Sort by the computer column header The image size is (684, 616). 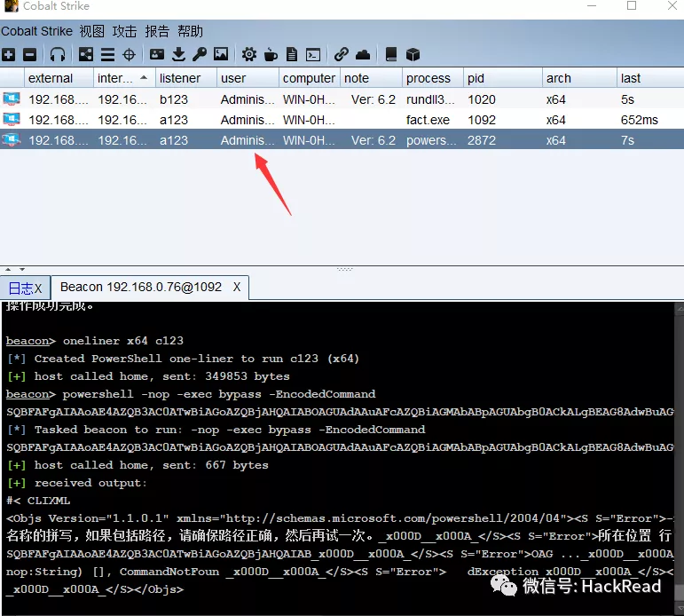[310, 78]
